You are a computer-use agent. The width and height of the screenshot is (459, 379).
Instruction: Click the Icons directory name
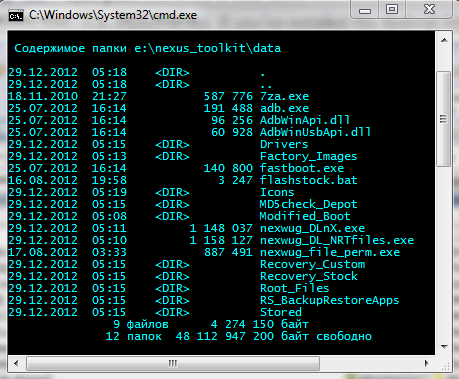pyautogui.click(x=277, y=192)
